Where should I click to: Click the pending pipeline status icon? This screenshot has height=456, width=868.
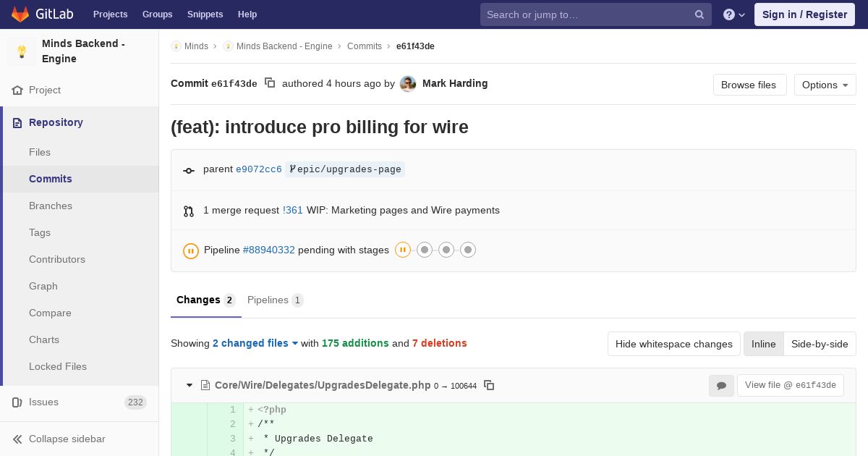(191, 250)
